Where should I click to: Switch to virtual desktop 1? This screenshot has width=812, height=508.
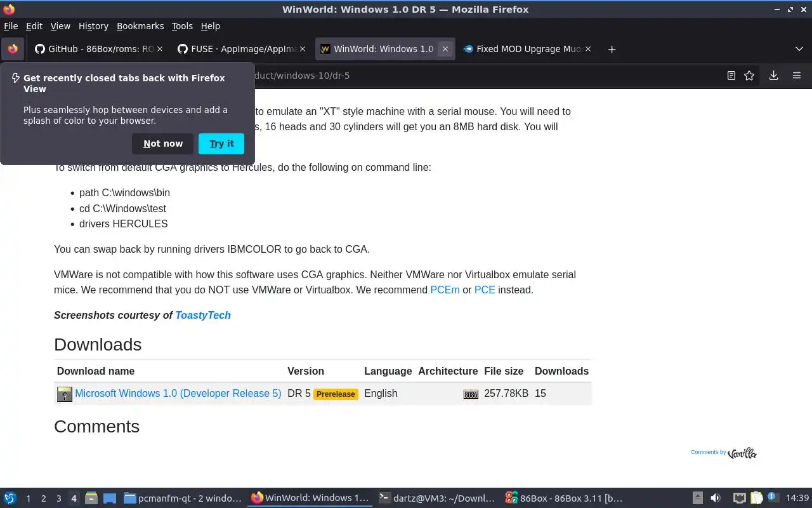coord(29,498)
